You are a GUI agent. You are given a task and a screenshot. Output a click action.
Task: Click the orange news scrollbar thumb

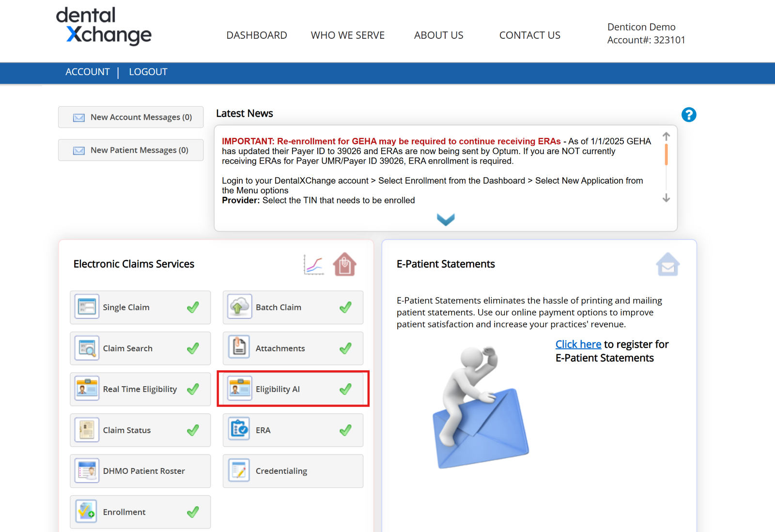click(x=666, y=155)
